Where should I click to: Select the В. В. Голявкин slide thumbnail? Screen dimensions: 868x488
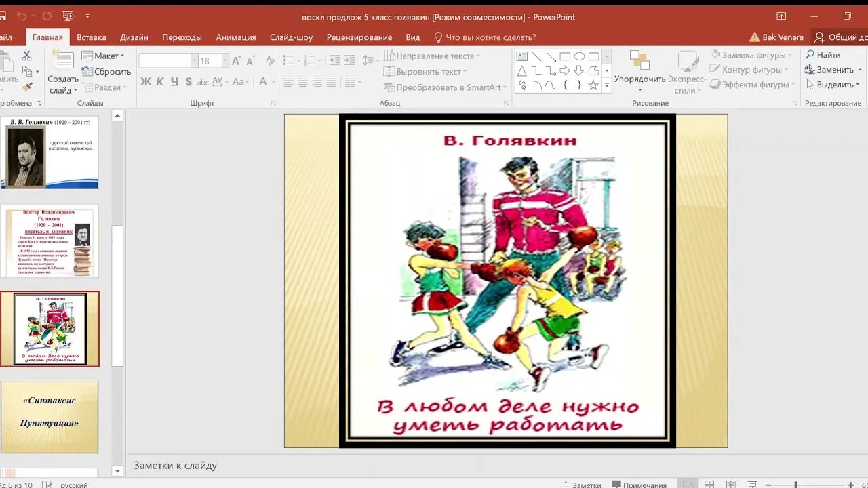point(50,152)
